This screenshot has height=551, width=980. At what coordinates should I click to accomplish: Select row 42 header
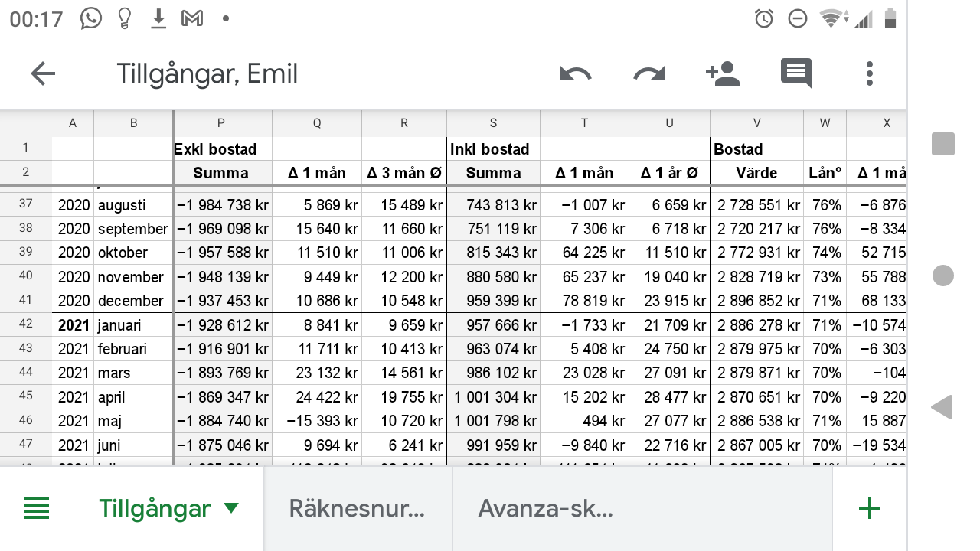point(26,324)
